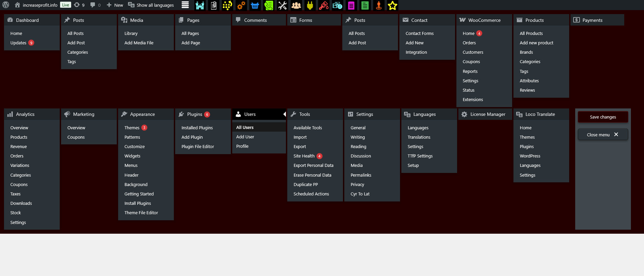Open TTfP Settings under Languages
This screenshot has width=644, height=276.
[x=420, y=156]
